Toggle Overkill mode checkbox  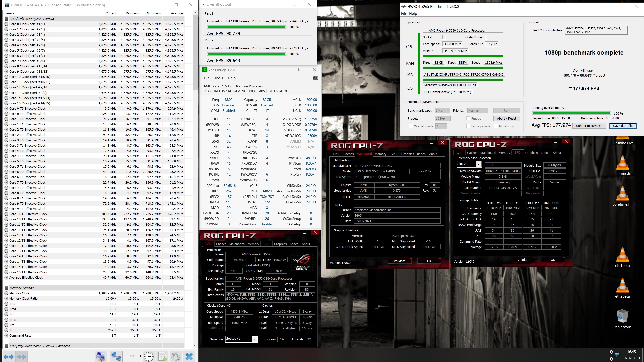[411, 126]
